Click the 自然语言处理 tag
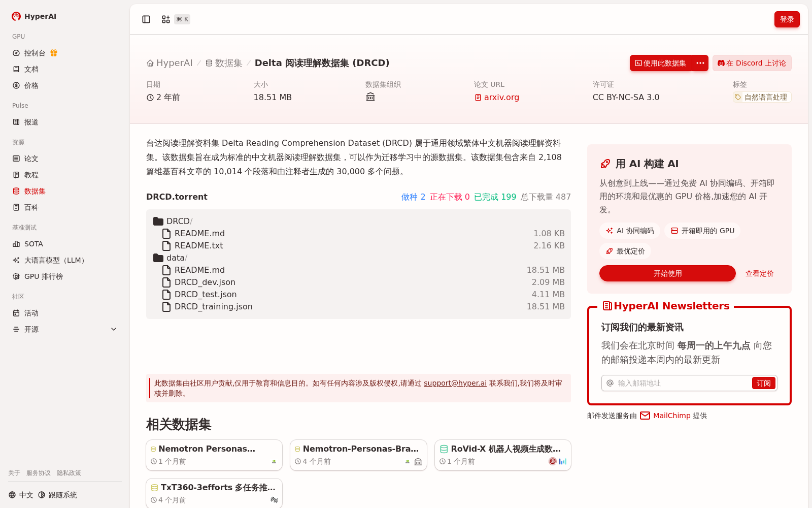812x508 pixels. coord(762,97)
